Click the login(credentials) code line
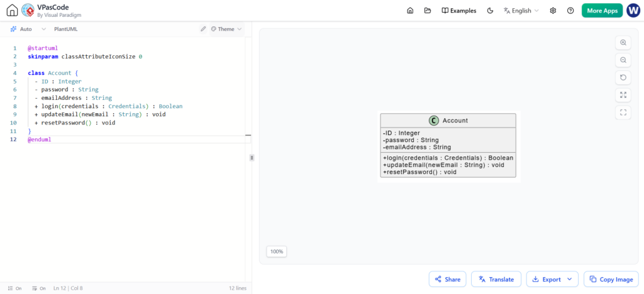The width and height of the screenshot is (644, 294). pyautogui.click(x=108, y=106)
